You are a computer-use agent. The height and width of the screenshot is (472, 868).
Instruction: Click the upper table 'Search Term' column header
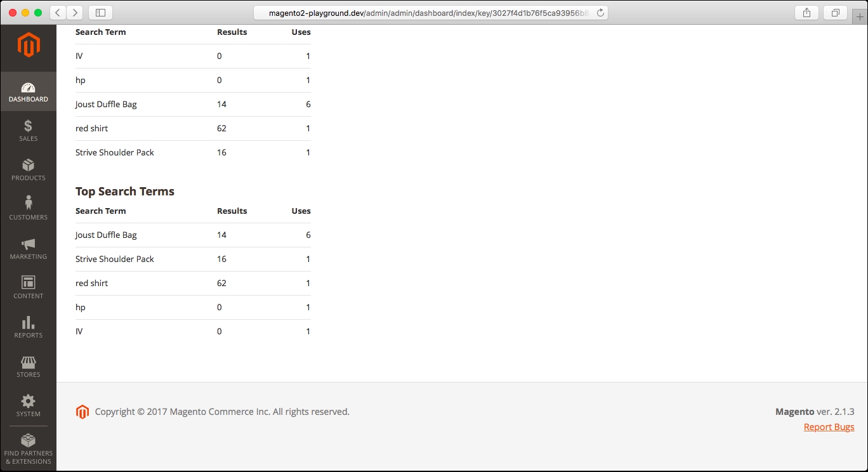tap(101, 32)
